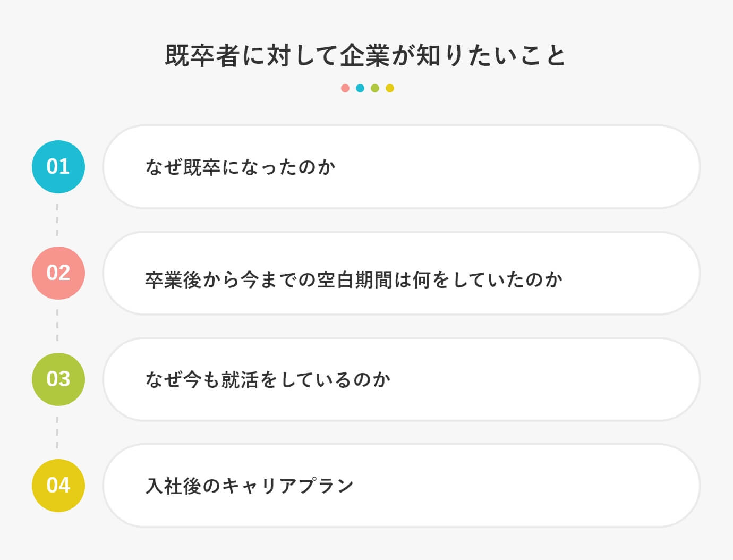Click the blue dot under the heading
Image resolution: width=733 pixels, height=560 pixels.
[x=360, y=88]
